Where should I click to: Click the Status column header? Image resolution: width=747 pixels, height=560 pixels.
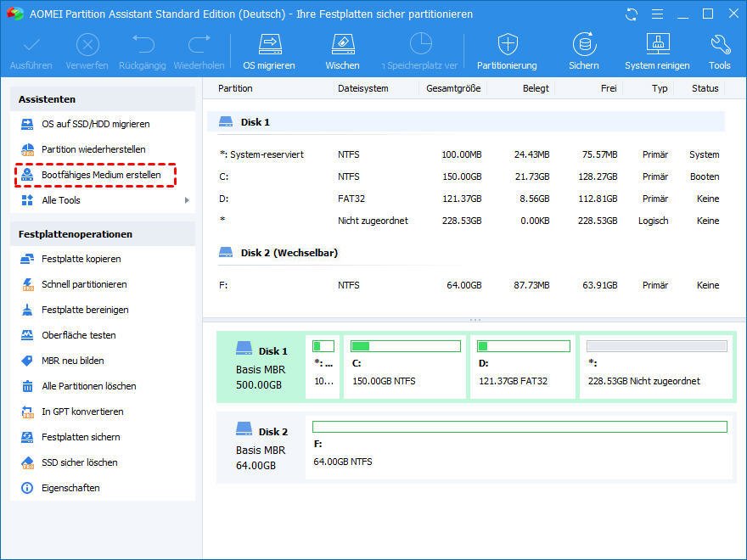(x=705, y=88)
